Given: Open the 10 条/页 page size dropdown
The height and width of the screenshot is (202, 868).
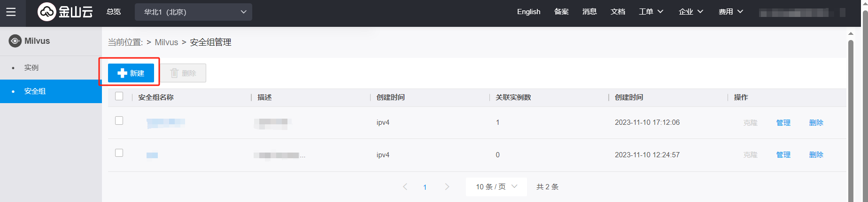Looking at the screenshot, I should coord(496,187).
